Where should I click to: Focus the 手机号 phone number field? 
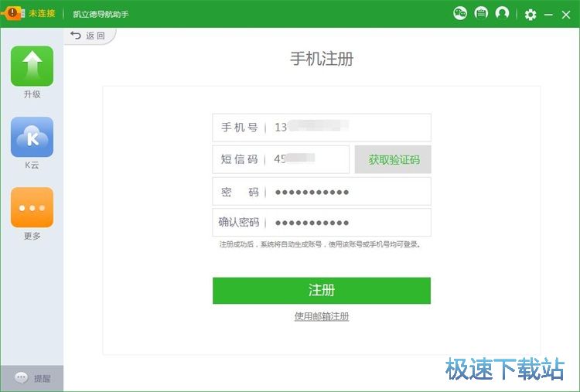(x=322, y=128)
